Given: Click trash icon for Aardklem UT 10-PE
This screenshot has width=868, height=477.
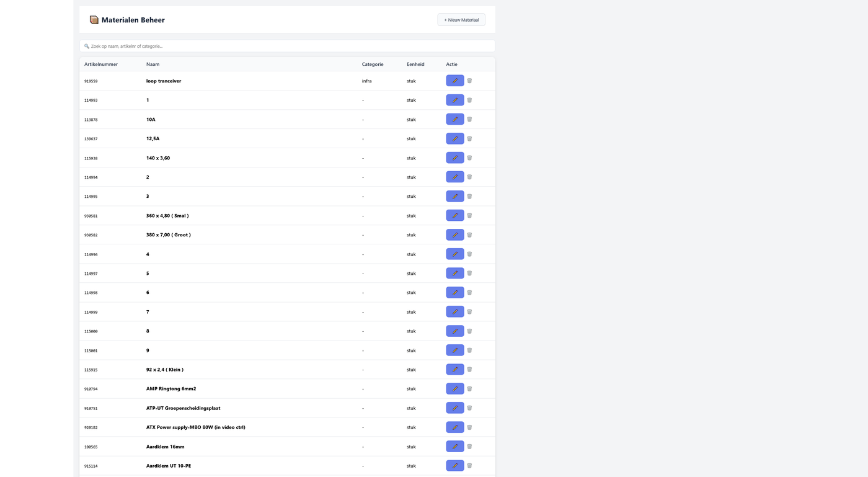Looking at the screenshot, I should click(x=469, y=465).
